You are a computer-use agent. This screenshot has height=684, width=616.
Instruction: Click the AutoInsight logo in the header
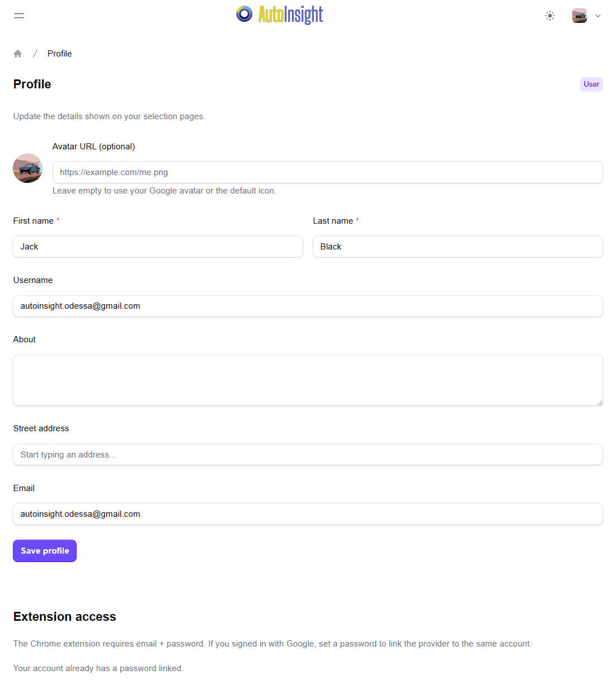click(279, 15)
